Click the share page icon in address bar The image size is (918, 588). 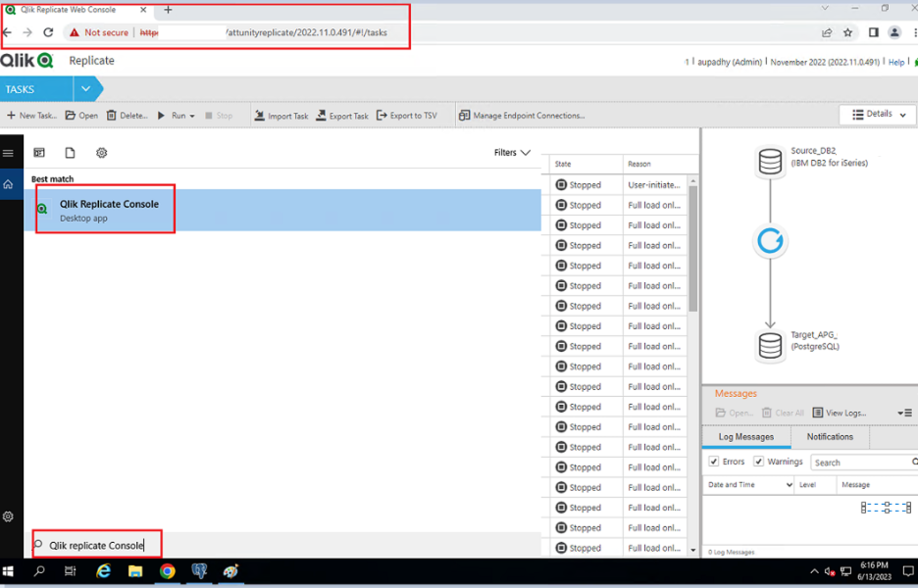point(827,32)
